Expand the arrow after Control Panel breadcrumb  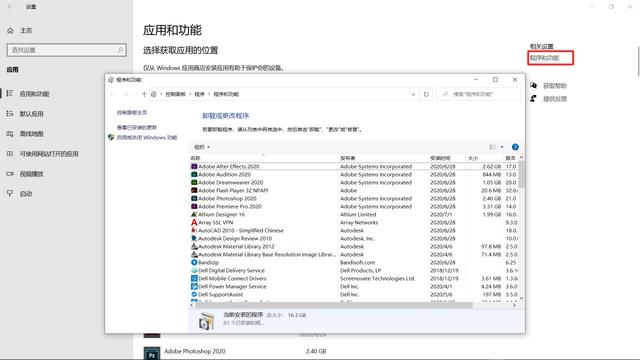click(x=190, y=94)
